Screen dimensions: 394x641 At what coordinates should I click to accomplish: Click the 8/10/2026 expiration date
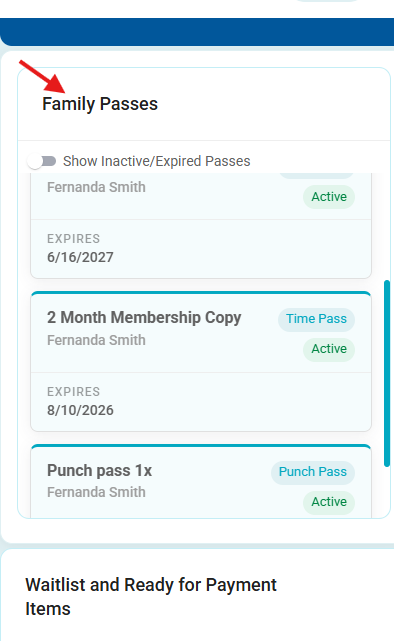[80, 410]
